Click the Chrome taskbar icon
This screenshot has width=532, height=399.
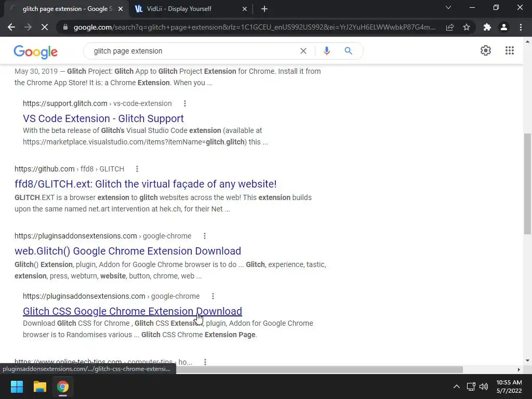tap(63, 387)
